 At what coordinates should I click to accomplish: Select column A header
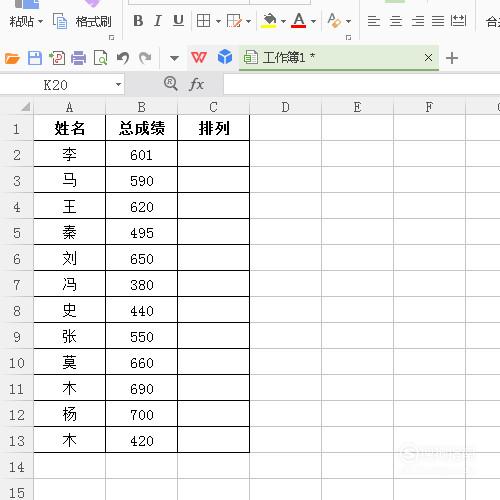[69, 107]
